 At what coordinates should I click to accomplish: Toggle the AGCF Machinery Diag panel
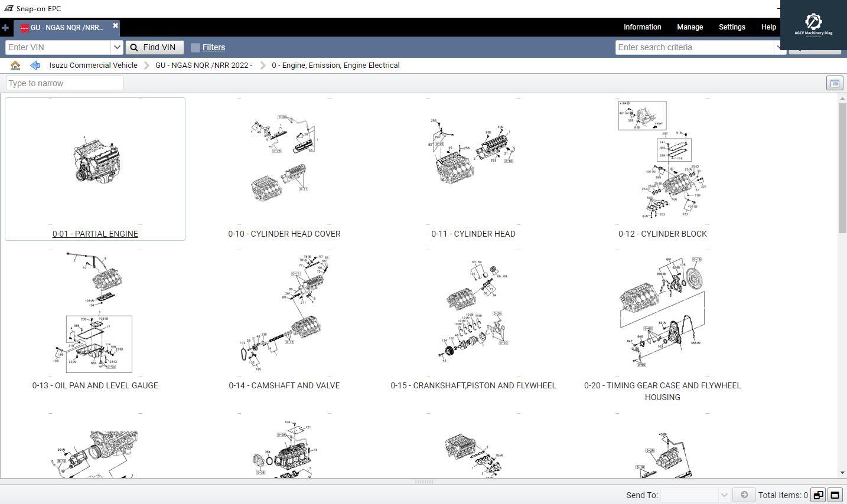coord(814,24)
